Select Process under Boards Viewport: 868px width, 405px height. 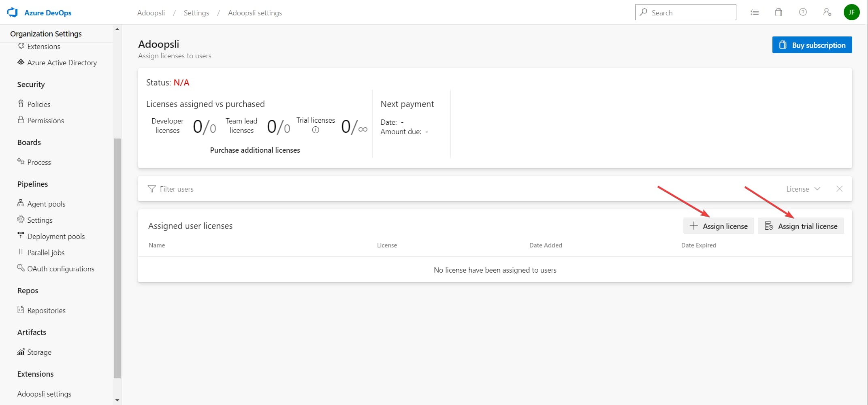(39, 162)
